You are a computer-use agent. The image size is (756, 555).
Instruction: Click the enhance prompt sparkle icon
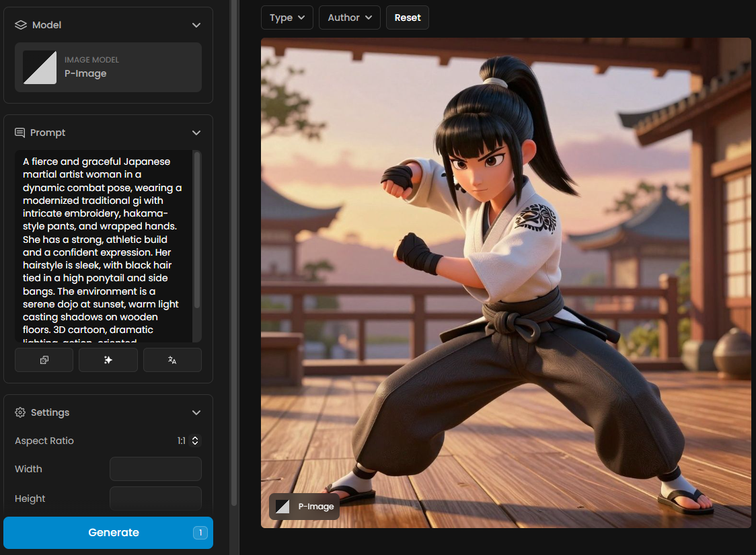[x=108, y=360]
